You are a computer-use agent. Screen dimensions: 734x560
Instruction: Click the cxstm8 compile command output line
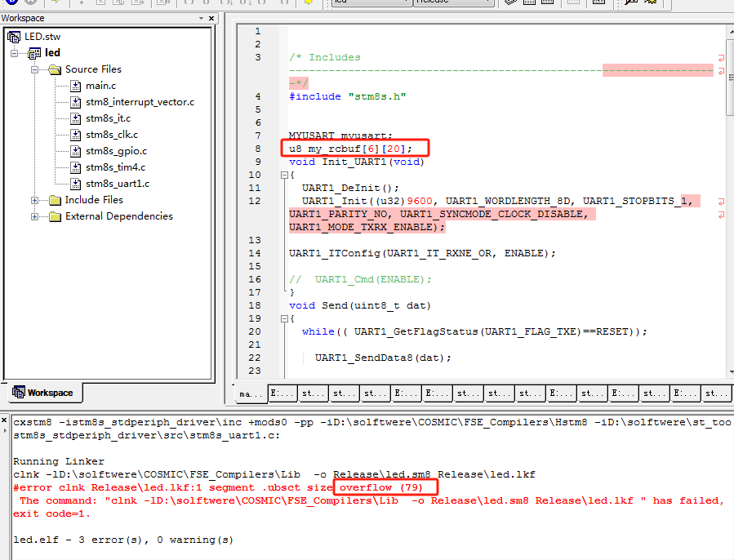point(372,422)
